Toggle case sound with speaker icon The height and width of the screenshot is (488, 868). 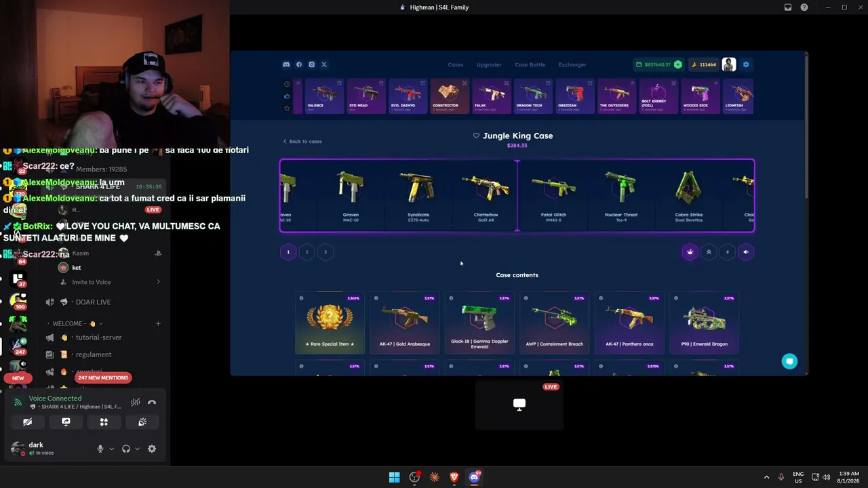click(x=746, y=252)
